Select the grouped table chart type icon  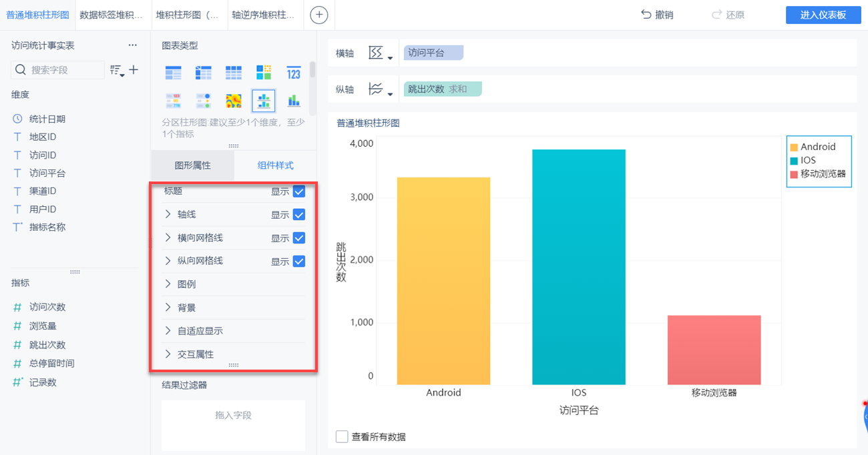pyautogui.click(x=174, y=73)
